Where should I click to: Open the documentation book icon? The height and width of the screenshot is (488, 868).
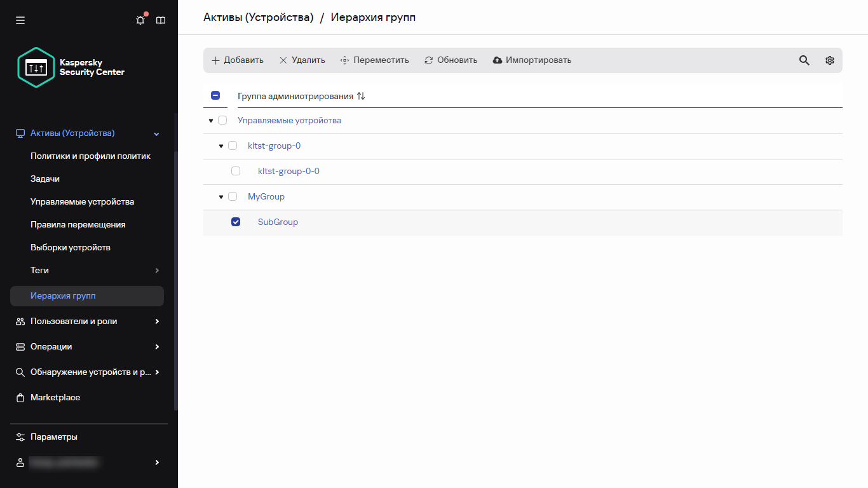(x=160, y=20)
